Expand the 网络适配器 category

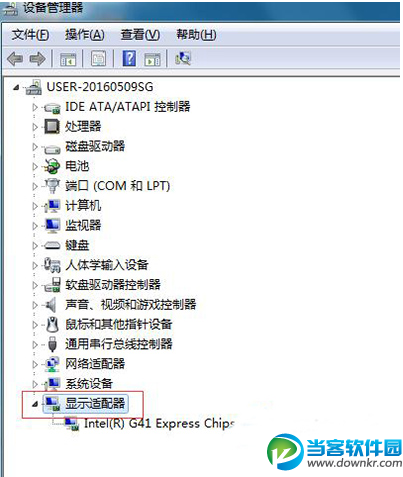pyautogui.click(x=35, y=364)
